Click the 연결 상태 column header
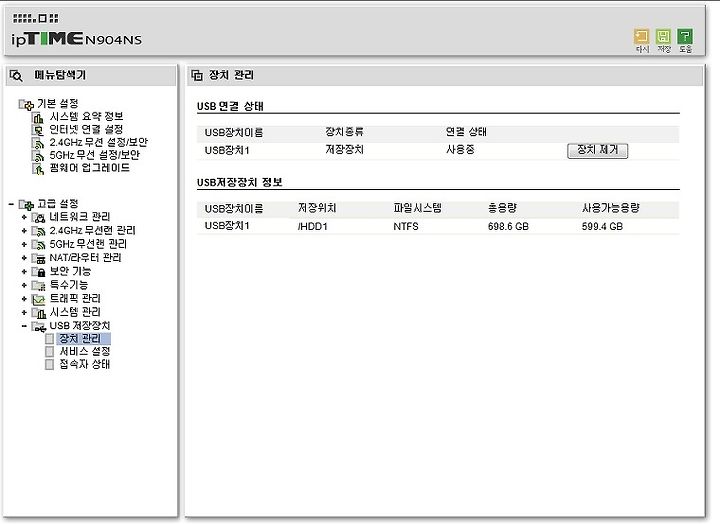The image size is (720, 524). [x=466, y=132]
